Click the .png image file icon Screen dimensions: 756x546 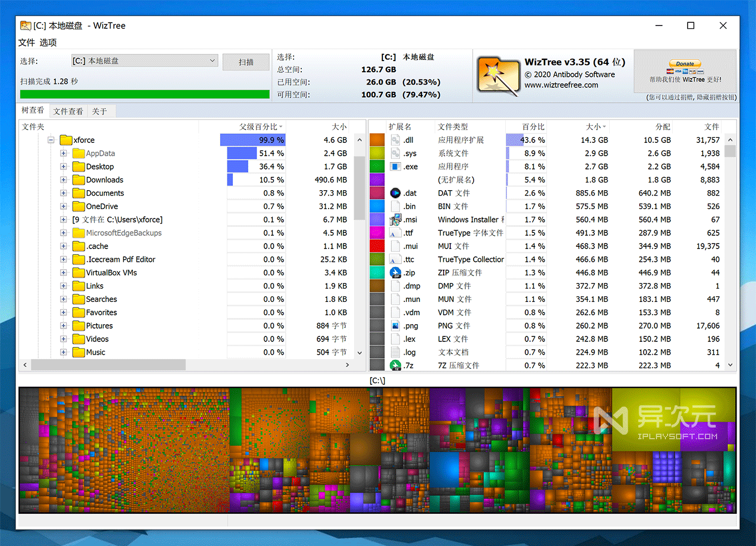395,326
